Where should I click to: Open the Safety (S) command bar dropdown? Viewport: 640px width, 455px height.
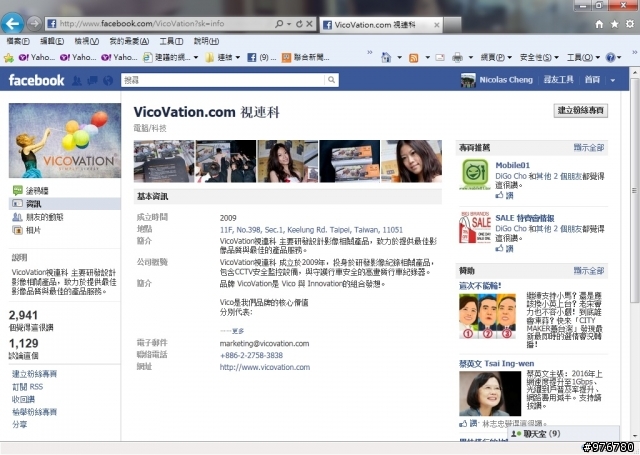(539, 58)
